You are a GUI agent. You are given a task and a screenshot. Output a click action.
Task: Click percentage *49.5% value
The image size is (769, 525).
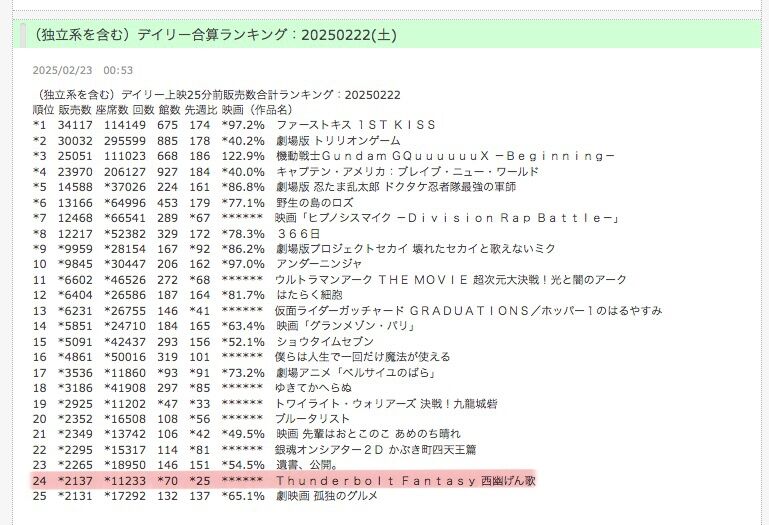[x=243, y=434]
